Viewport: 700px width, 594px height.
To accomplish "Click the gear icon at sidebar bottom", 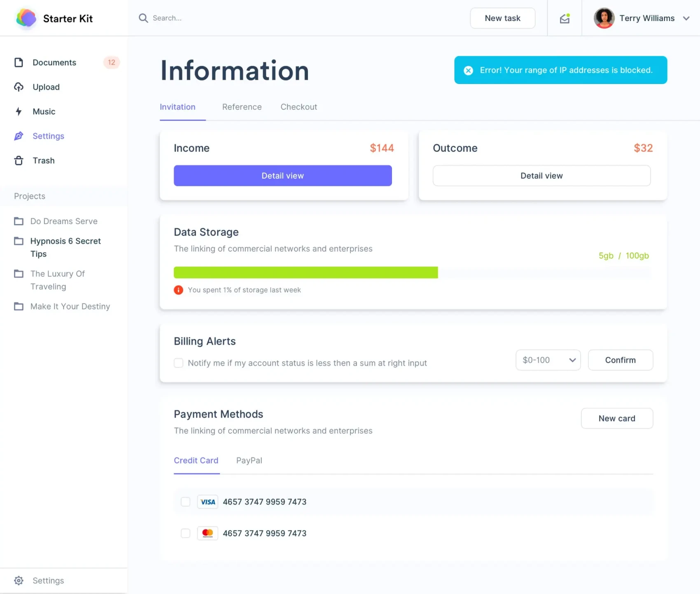I will pyautogui.click(x=19, y=580).
